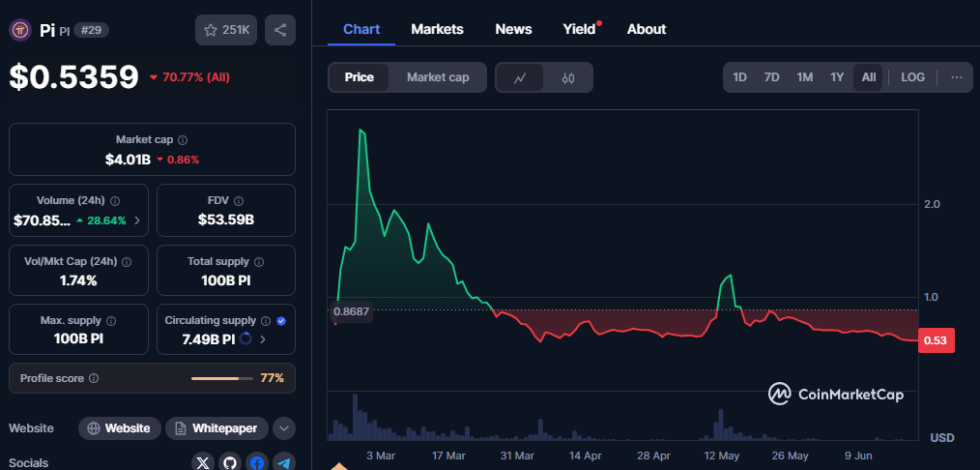Click the 7.49B PI circulating value
Image resolution: width=980 pixels, height=470 pixels.
point(208,339)
